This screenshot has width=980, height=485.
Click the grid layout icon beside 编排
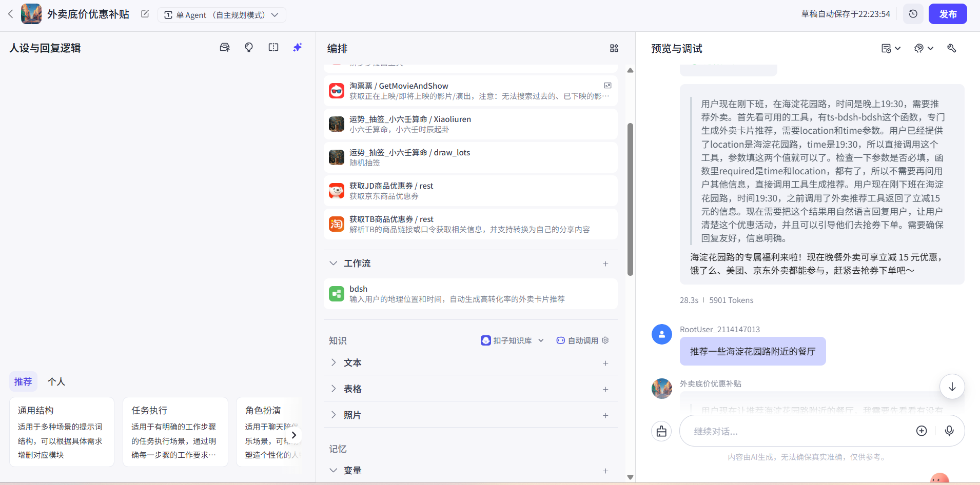click(x=614, y=48)
